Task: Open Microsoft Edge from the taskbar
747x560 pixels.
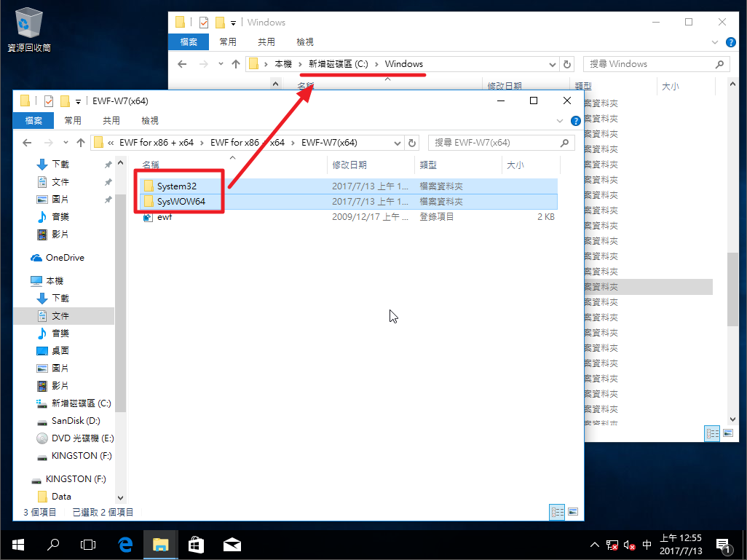Action: tap(125, 544)
